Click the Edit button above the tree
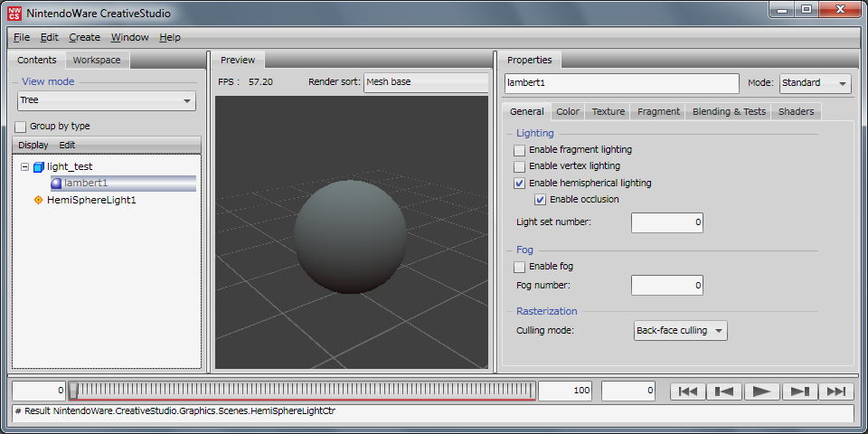This screenshot has width=868, height=434. tap(67, 145)
